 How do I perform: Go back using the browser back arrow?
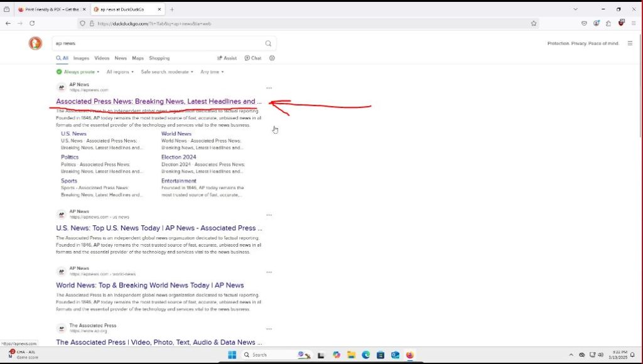(8, 23)
